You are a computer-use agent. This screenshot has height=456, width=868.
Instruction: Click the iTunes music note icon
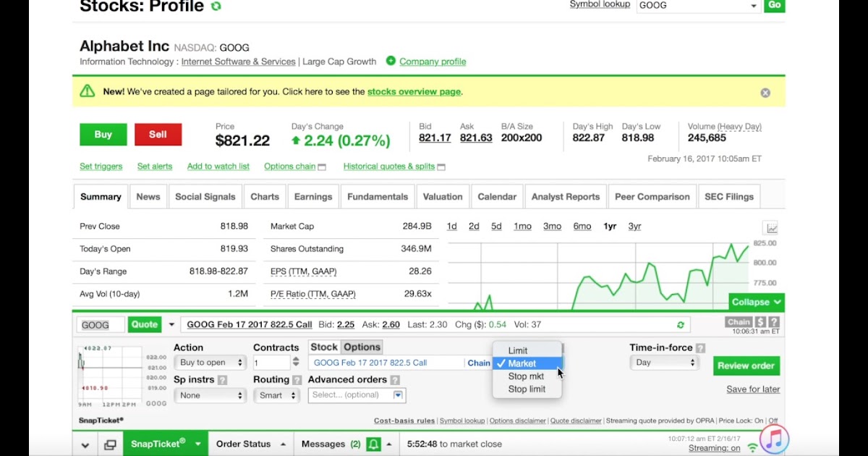(774, 439)
